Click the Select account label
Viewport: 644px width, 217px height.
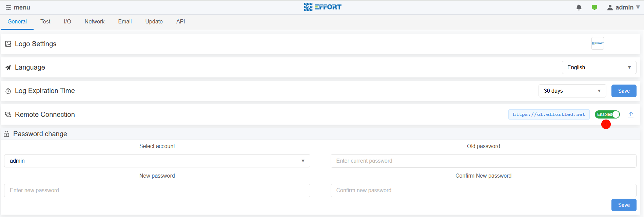(x=157, y=146)
